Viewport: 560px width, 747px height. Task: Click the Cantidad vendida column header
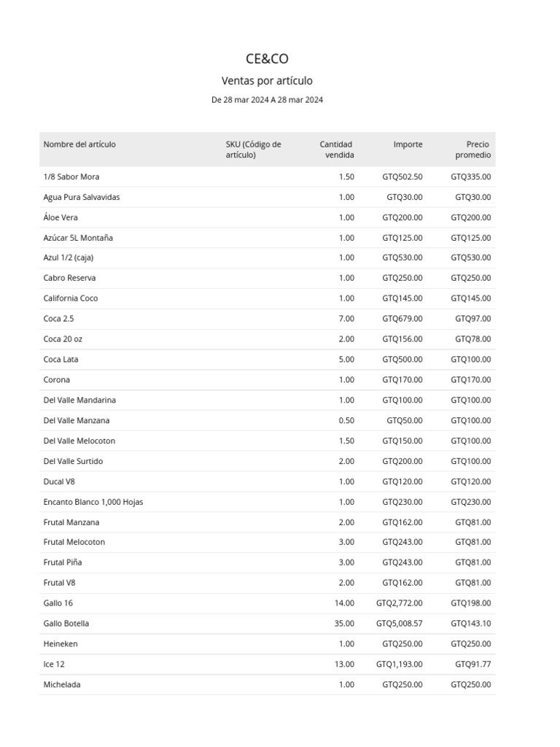337,150
